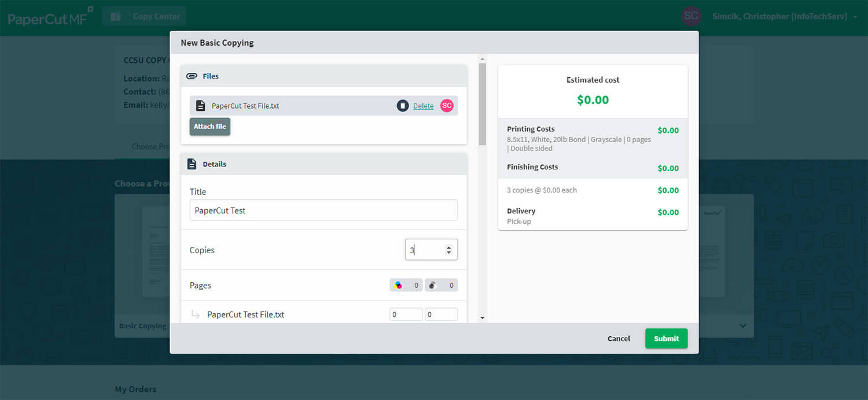Click the Choose Product tab behind dialog
868x400 pixels.
coord(150,146)
